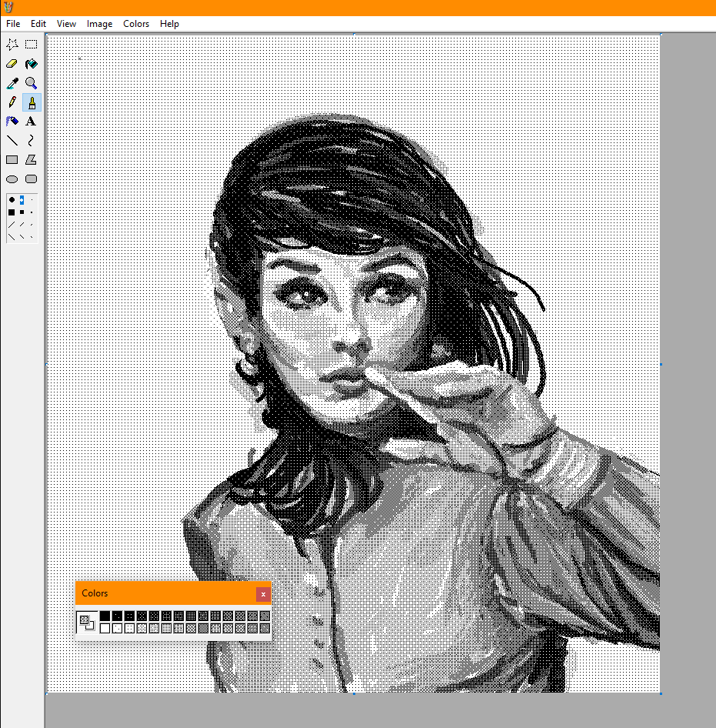Select the straight Line tool
This screenshot has height=728, width=716.
click(12, 141)
